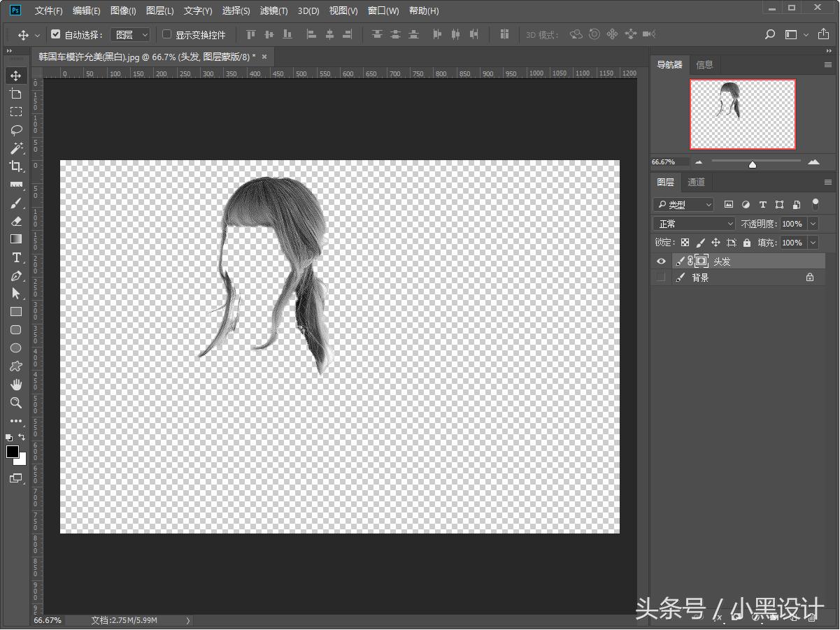Pick the Horizontal Type tool

point(16,257)
